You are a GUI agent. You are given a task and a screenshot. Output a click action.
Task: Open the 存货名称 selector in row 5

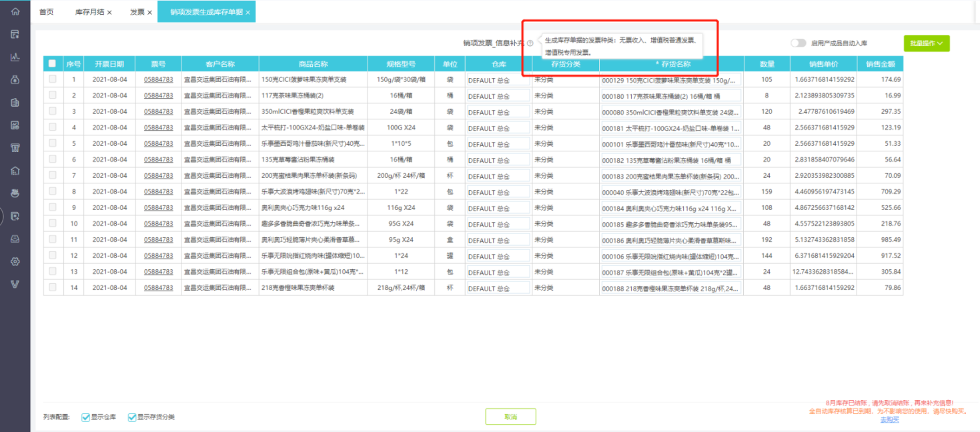pos(670,144)
